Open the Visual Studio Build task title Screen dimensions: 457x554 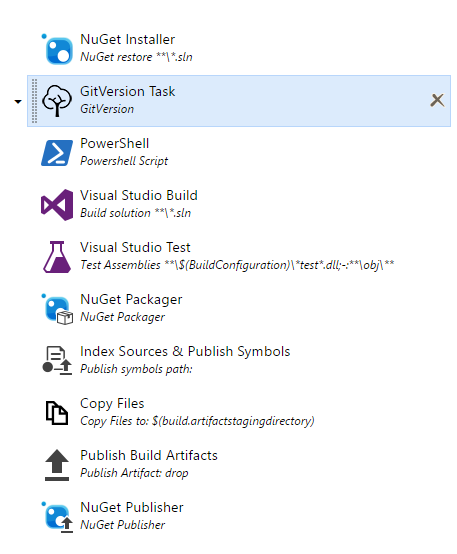pos(139,195)
